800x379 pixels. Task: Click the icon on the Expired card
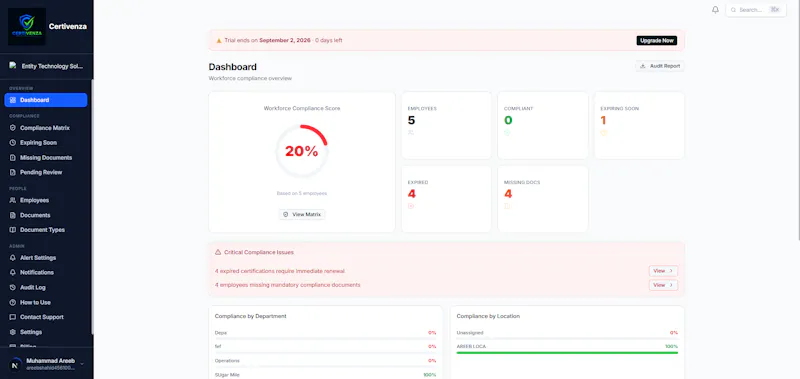click(411, 206)
